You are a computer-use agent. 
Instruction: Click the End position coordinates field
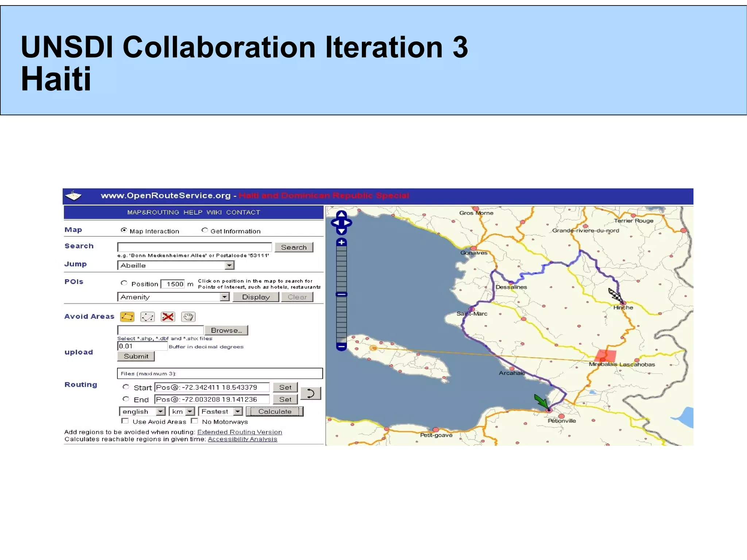click(212, 399)
